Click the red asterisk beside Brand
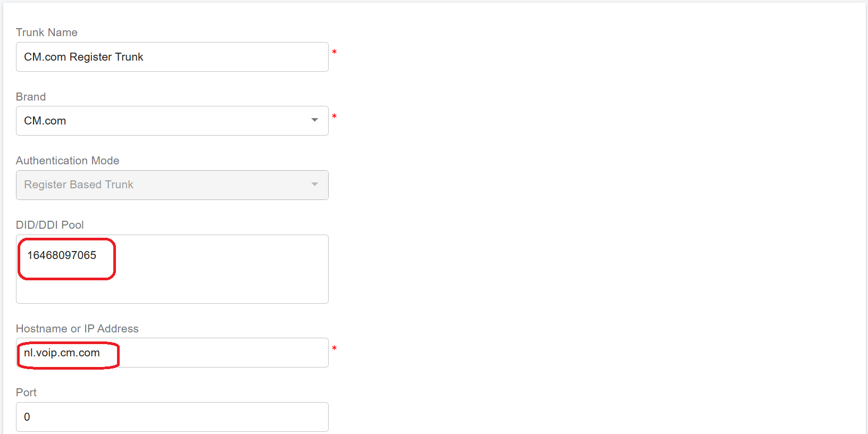The image size is (868, 434). click(334, 116)
